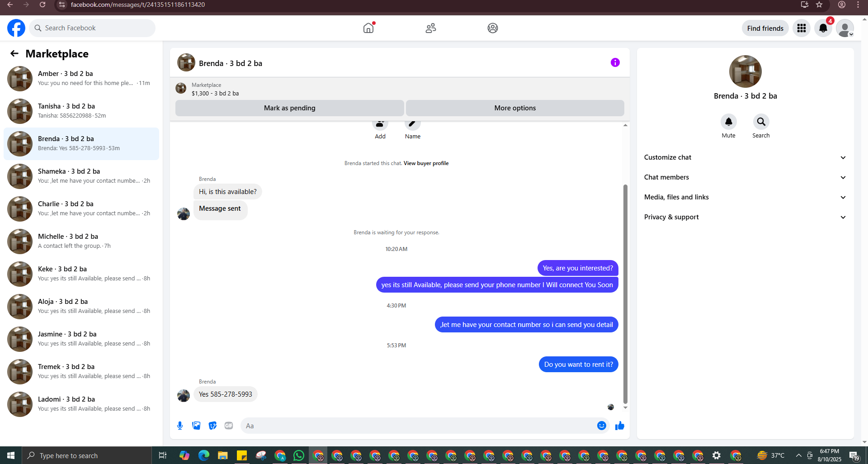Click the browser address bar URL
The height and width of the screenshot is (464, 868).
138,5
